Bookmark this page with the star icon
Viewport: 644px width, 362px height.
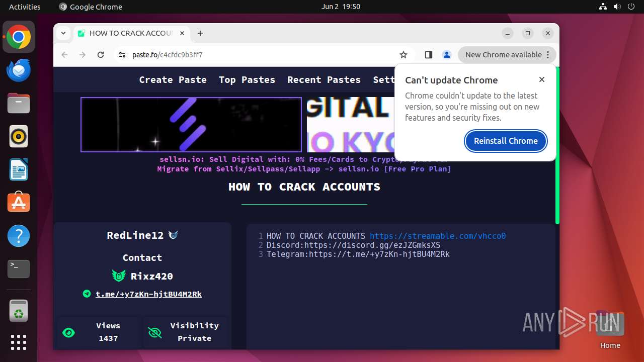[403, 55]
